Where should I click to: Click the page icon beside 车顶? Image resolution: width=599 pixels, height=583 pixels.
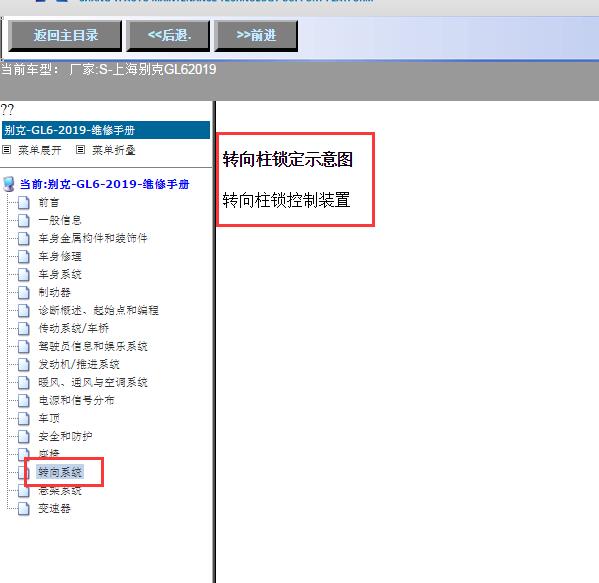24,418
